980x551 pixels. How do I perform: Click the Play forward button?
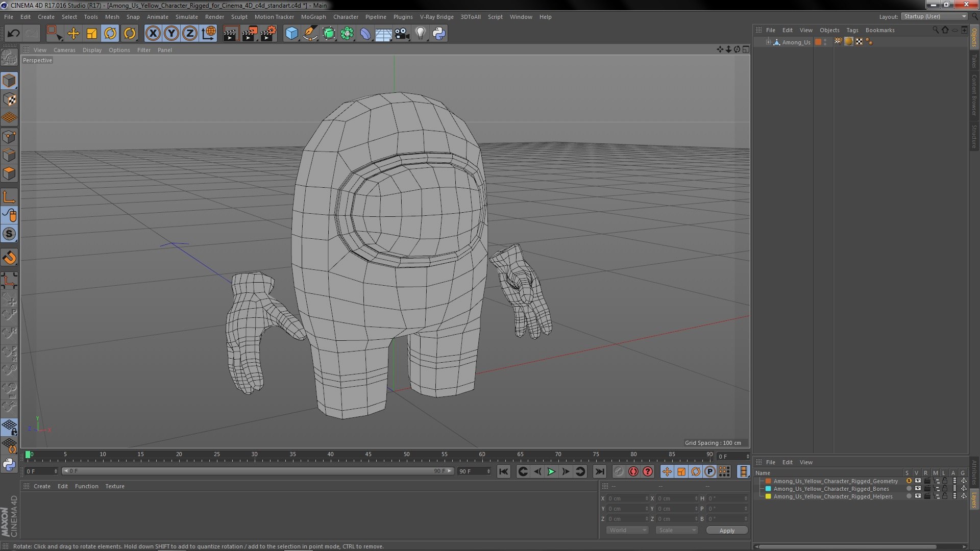(551, 471)
